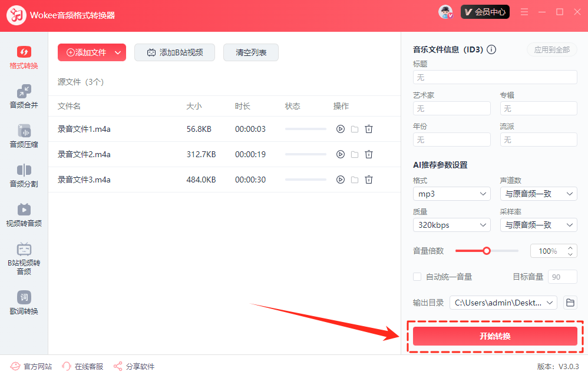Click the 清空列表 button

251,52
